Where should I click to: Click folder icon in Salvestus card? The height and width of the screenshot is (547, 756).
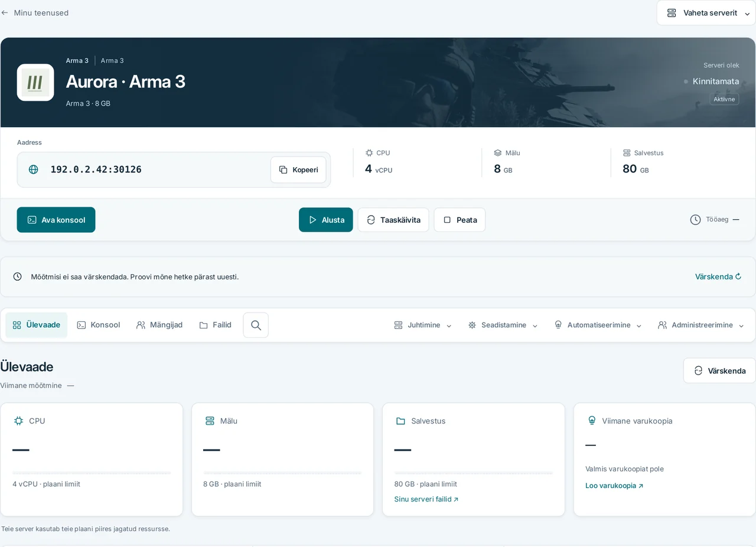(400, 421)
